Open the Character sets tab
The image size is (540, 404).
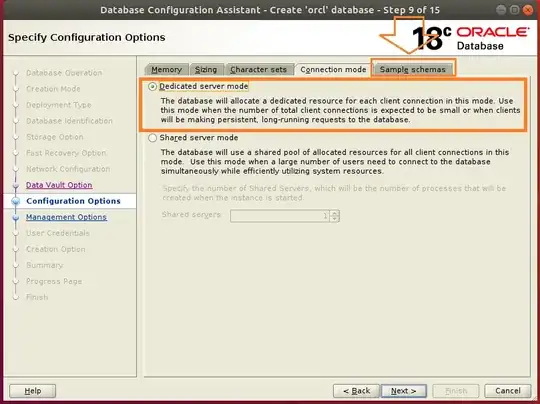pyautogui.click(x=259, y=69)
